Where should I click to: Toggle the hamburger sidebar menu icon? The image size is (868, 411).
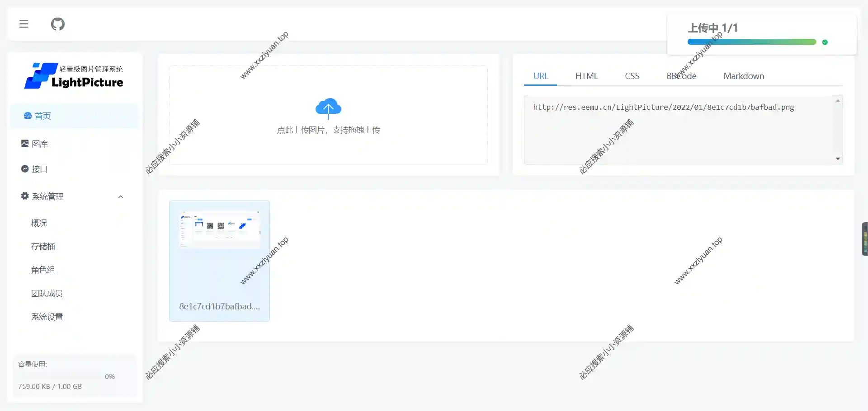pyautogui.click(x=24, y=24)
